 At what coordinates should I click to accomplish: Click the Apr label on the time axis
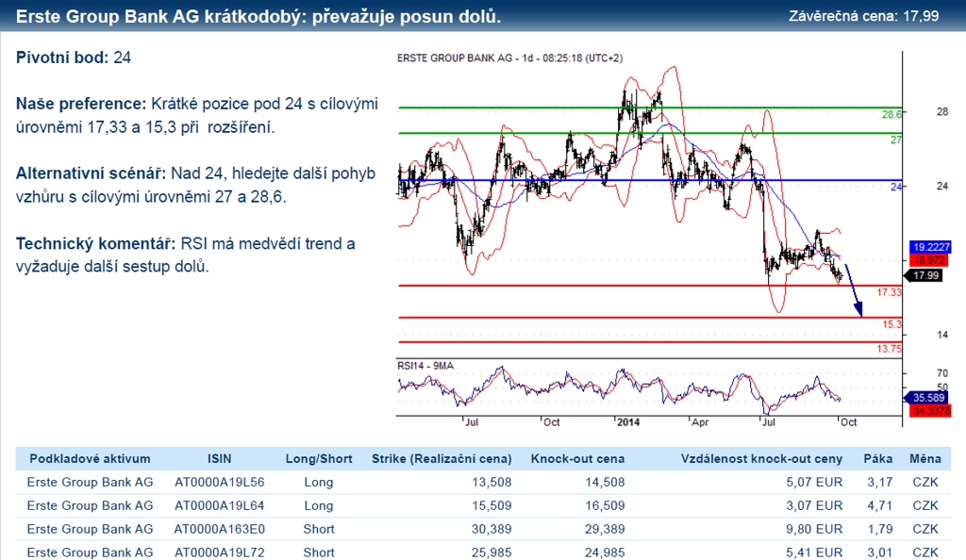[x=700, y=422]
